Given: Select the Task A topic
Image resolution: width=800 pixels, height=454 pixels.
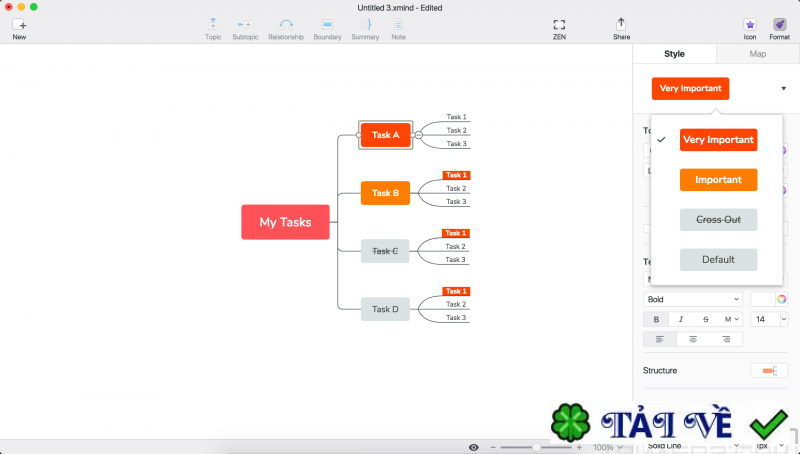Looking at the screenshot, I should [386, 135].
